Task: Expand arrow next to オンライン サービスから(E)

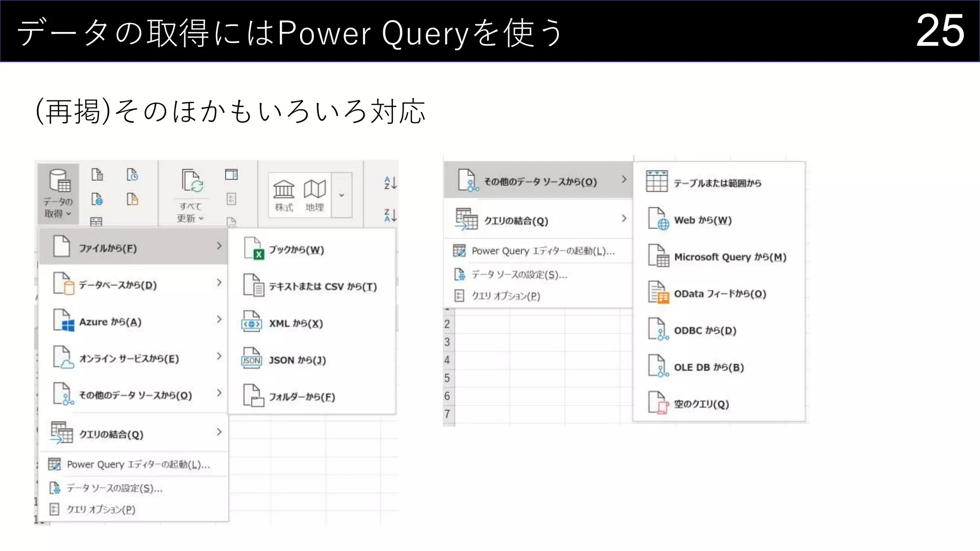Action: (x=219, y=356)
